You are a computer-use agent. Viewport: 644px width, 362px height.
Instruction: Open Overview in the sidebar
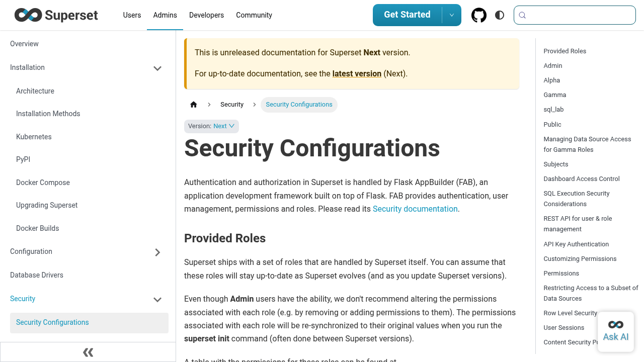tap(24, 44)
